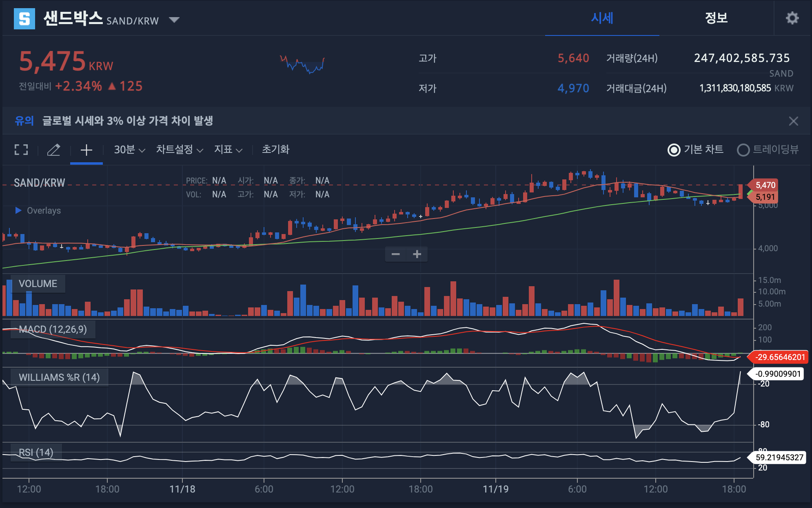
Task: Click the 5,470 current price label
Action: click(765, 185)
